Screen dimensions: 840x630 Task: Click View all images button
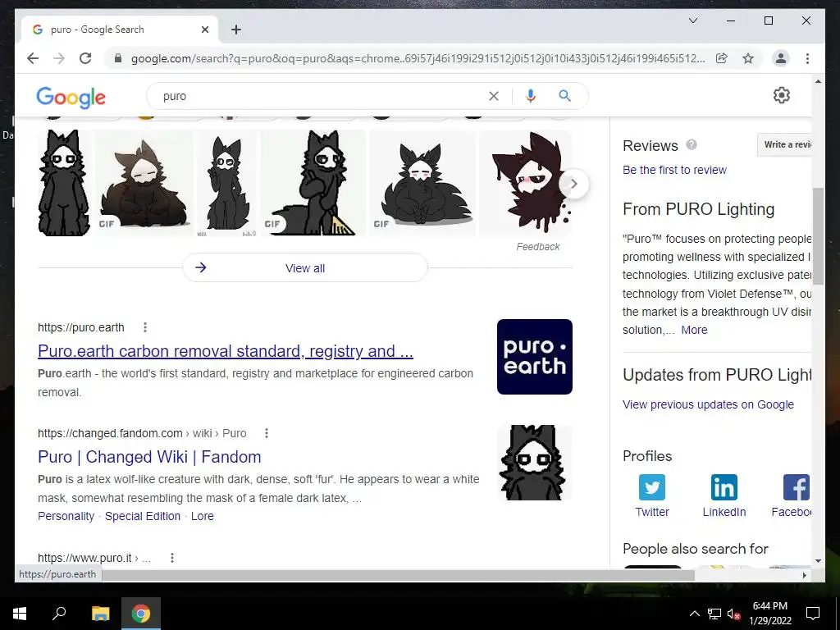pos(305,268)
